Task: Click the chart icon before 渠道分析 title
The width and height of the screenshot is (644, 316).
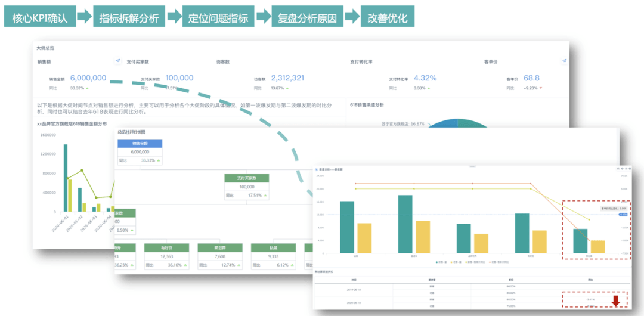Action: (317, 170)
